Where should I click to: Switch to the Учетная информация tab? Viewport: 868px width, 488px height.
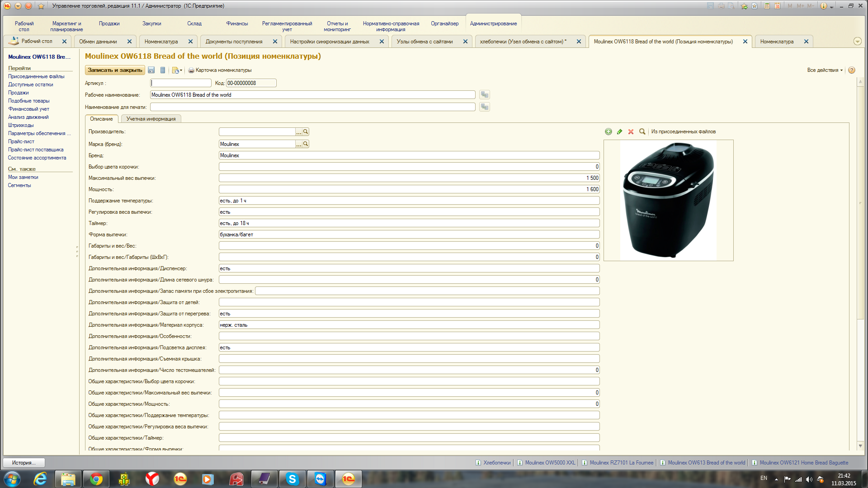point(151,119)
